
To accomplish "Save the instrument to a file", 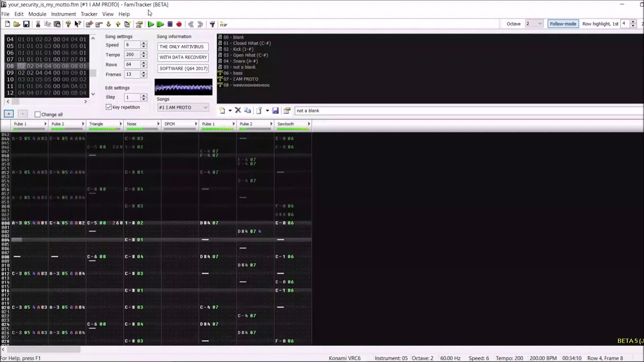I will coord(275,111).
